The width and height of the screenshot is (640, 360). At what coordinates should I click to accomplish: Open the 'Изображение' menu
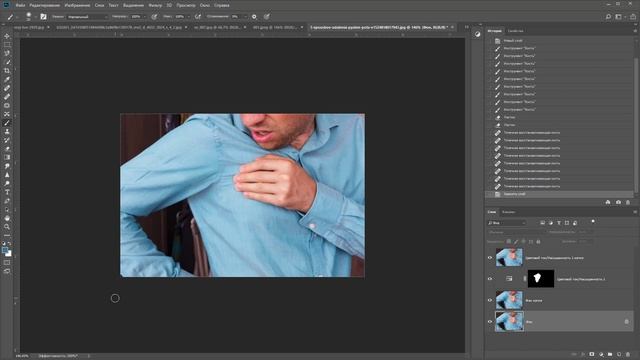tap(77, 5)
